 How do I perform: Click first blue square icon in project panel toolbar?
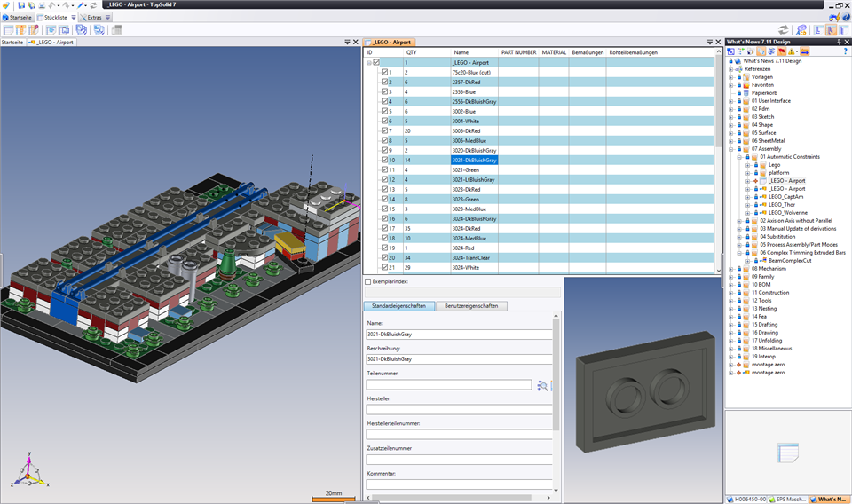(730, 51)
